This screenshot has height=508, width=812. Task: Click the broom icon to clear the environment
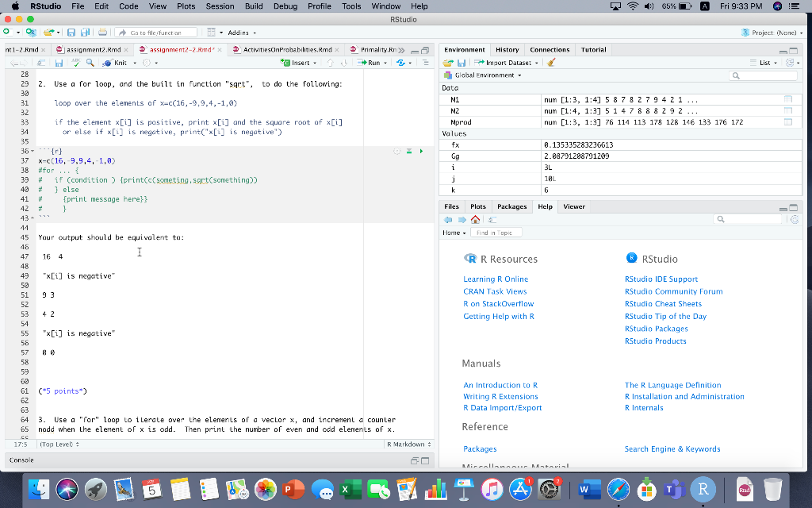click(552, 63)
